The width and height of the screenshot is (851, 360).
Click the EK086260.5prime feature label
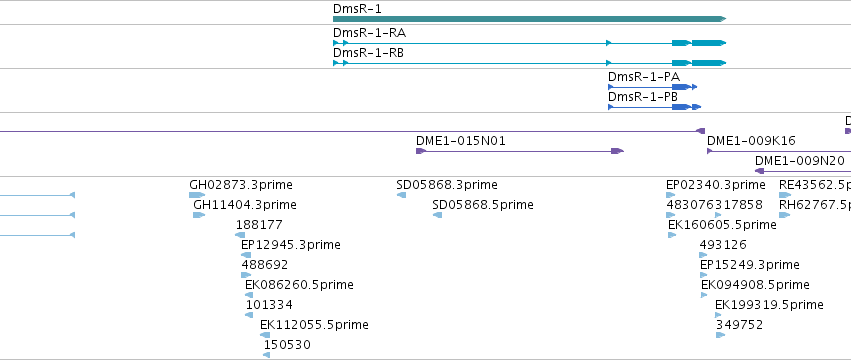[299, 285]
